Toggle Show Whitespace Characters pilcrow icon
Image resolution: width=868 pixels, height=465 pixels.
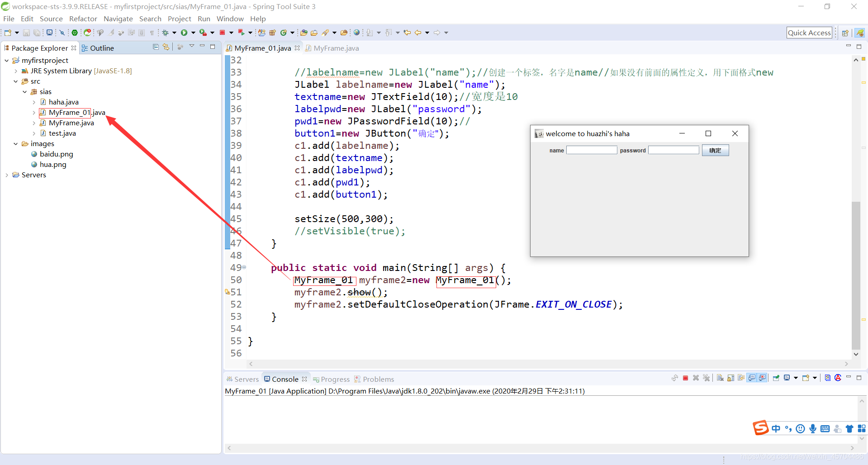152,33
